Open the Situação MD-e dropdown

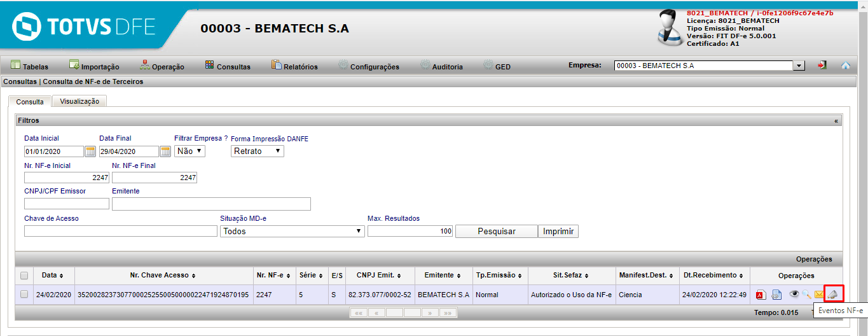pos(293,231)
